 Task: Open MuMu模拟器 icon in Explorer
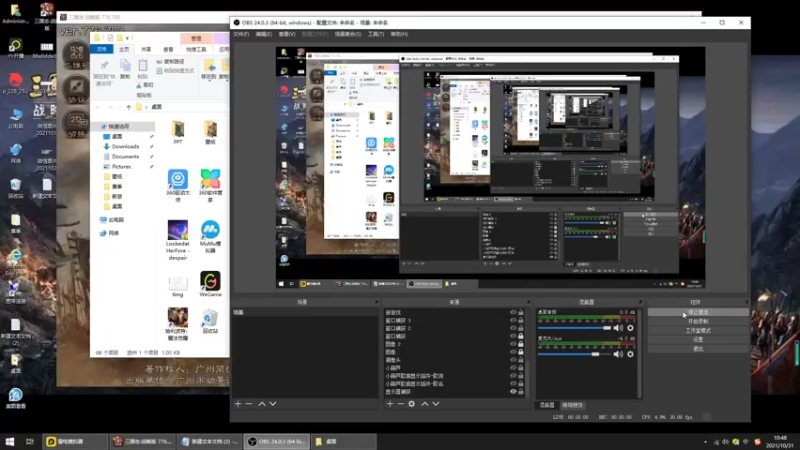pyautogui.click(x=210, y=237)
